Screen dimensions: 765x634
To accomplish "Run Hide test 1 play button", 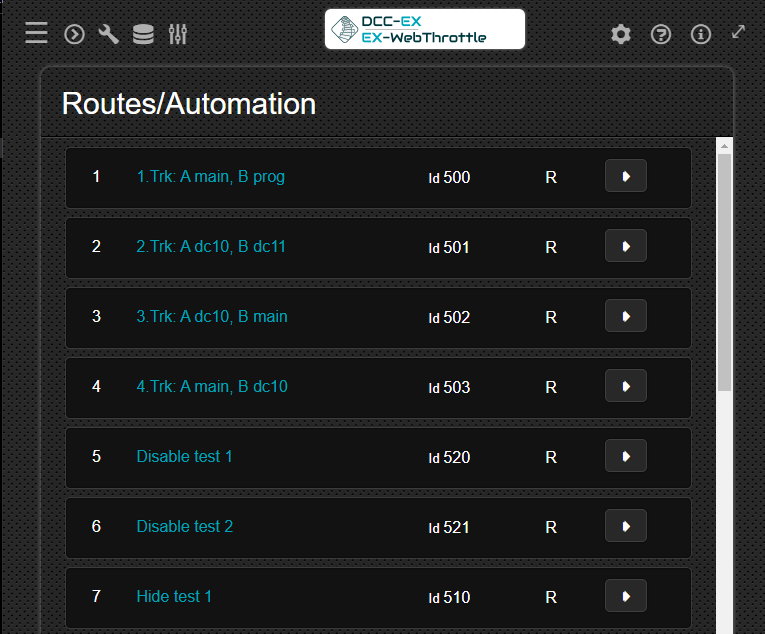I will (x=625, y=596).
